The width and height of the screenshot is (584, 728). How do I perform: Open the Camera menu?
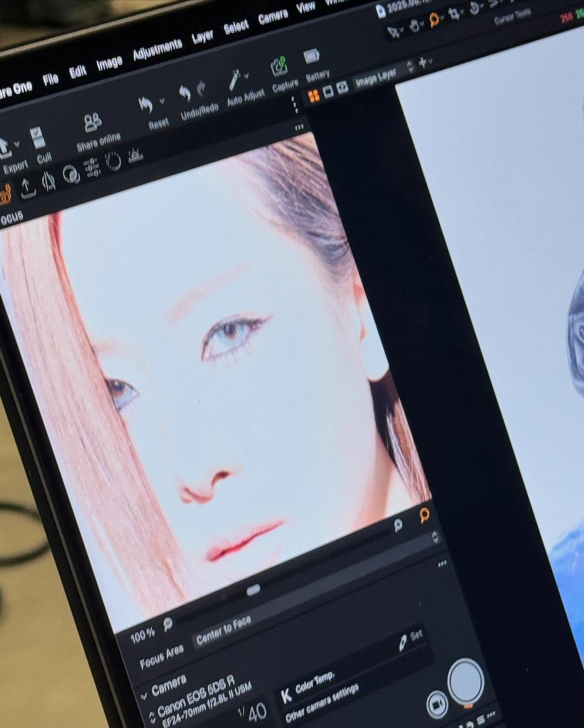[x=273, y=17]
